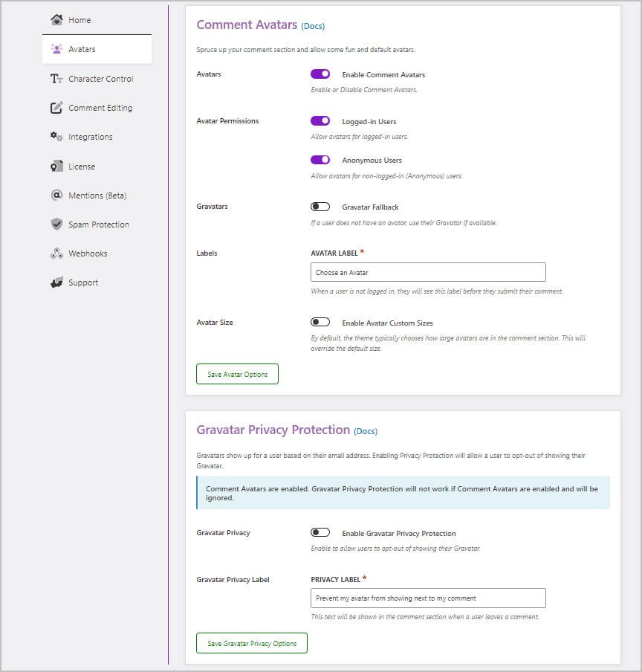Open Docs link beside Comment Avatars

(313, 27)
